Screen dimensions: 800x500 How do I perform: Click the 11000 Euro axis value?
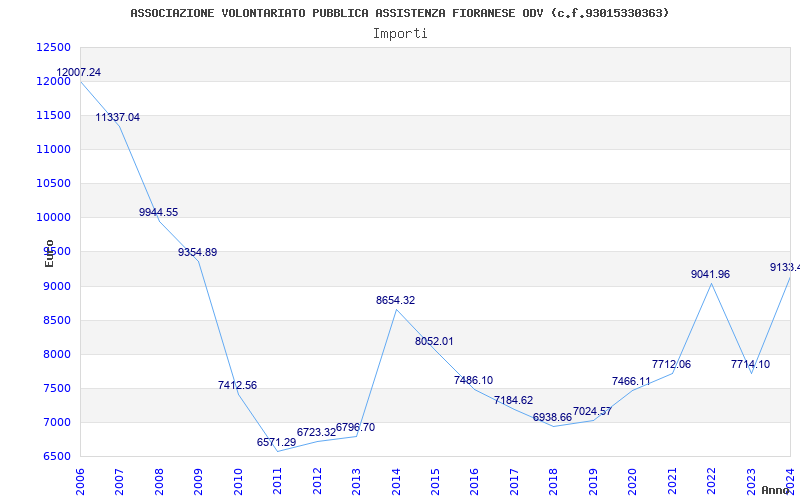[54, 149]
